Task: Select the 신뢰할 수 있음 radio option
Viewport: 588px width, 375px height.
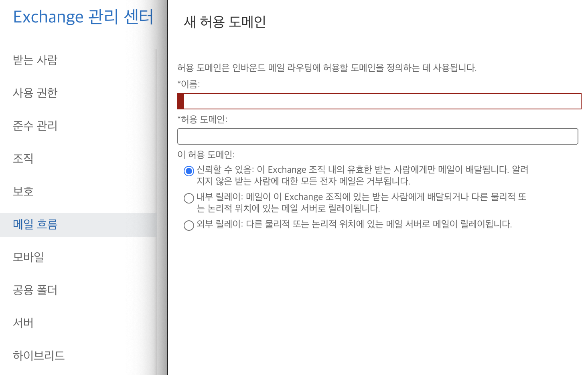Action: (189, 171)
